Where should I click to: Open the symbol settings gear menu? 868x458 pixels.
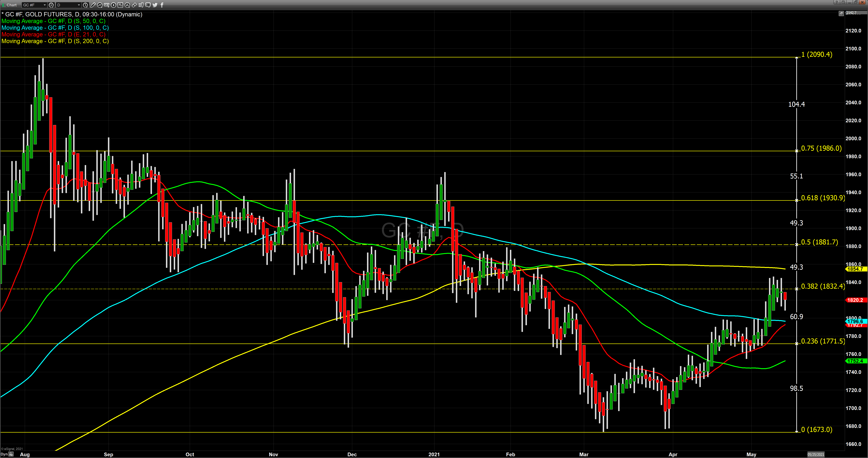tap(51, 5)
